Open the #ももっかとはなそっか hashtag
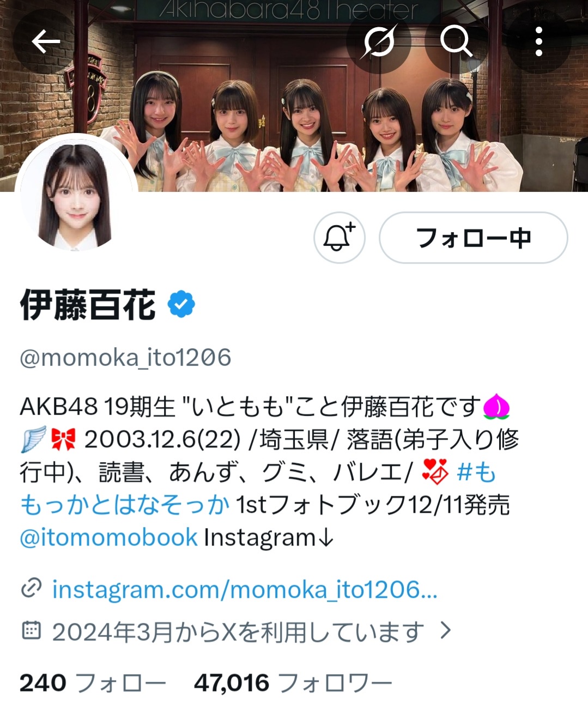This screenshot has width=588, height=727. click(x=258, y=488)
